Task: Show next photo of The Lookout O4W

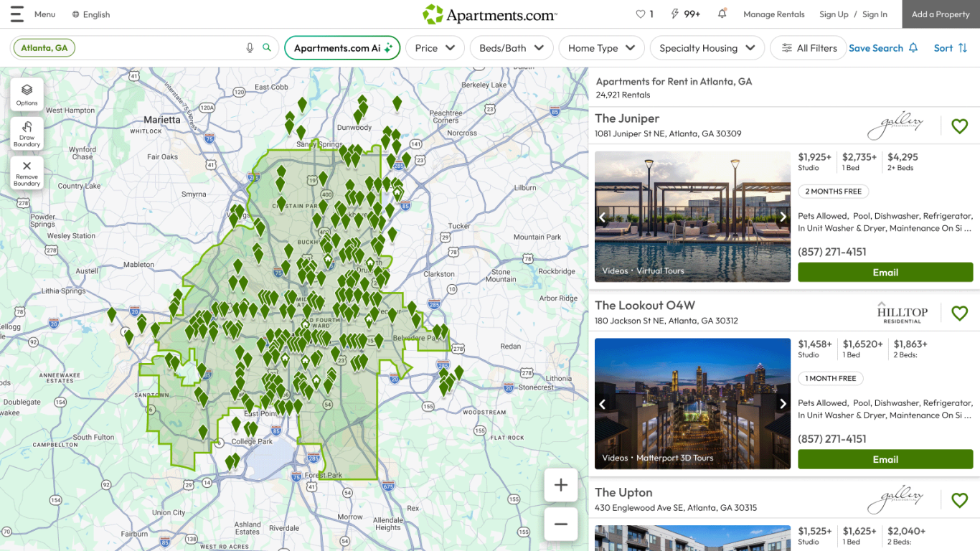Action: coord(783,404)
